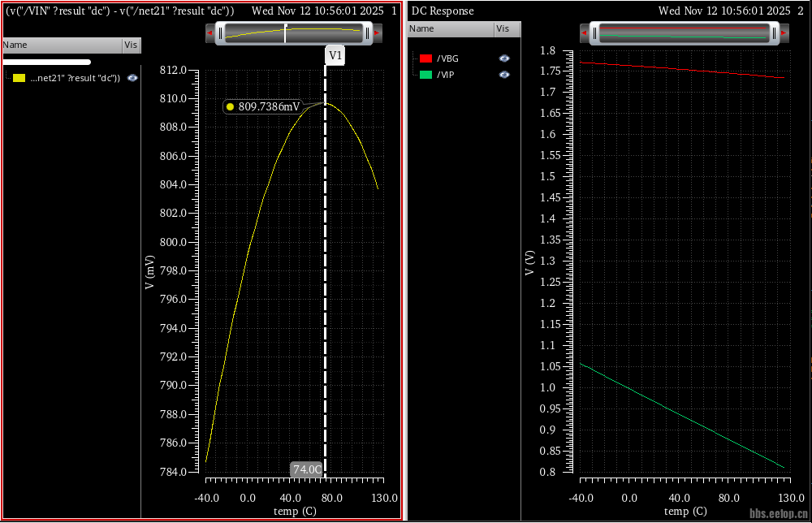Select the V1 marker label flag

(x=335, y=55)
